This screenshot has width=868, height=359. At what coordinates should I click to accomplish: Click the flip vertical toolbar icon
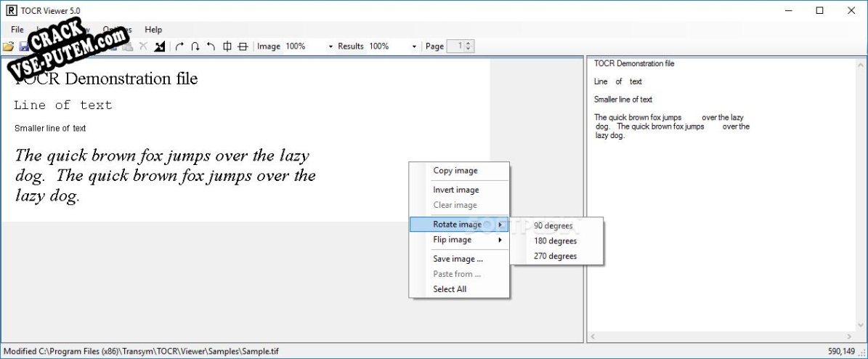(243, 47)
